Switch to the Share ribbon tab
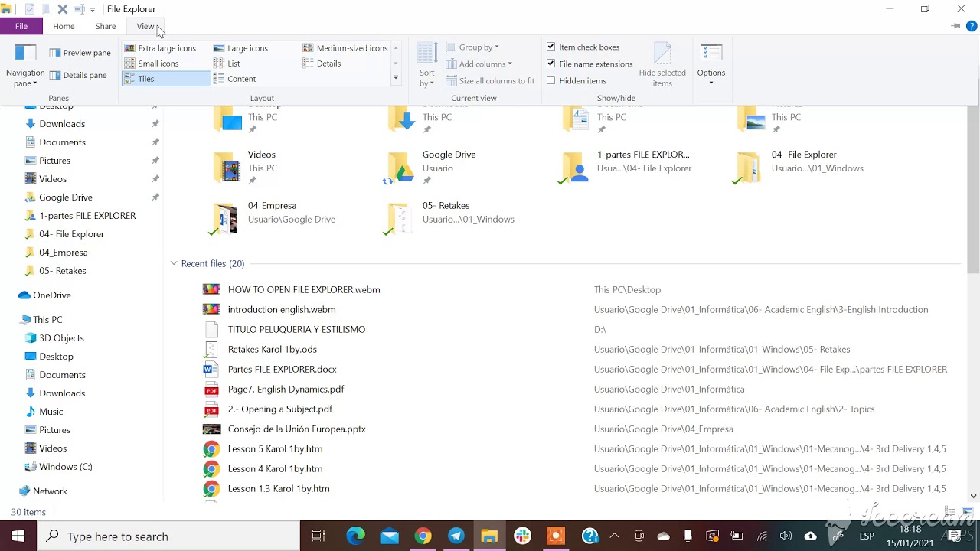Screen dimensions: 980x551 pyautogui.click(x=106, y=26)
